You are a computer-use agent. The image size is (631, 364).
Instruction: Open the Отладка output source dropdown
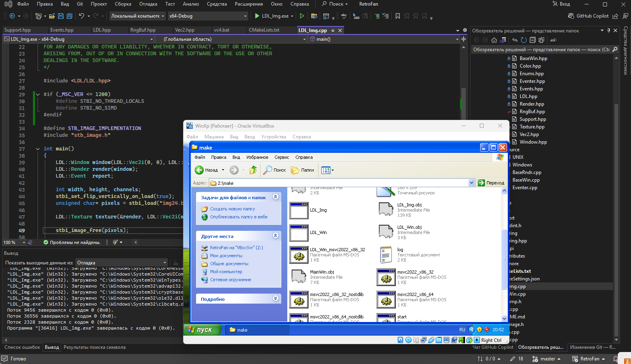pos(122,263)
